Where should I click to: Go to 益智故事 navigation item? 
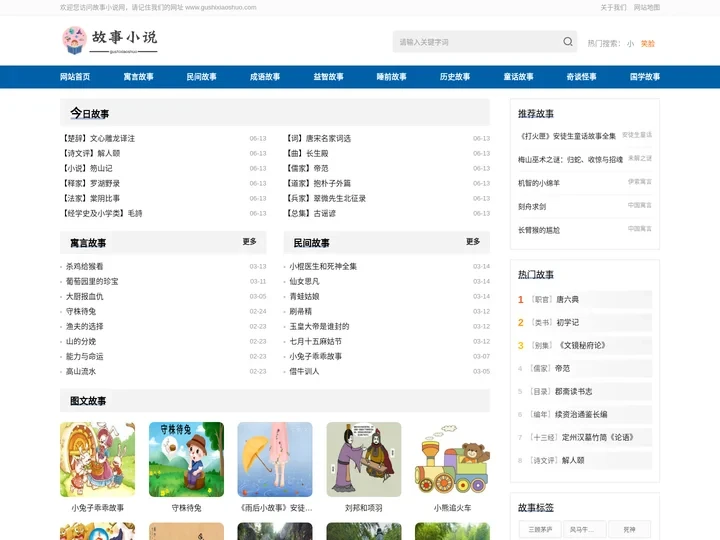pos(328,77)
